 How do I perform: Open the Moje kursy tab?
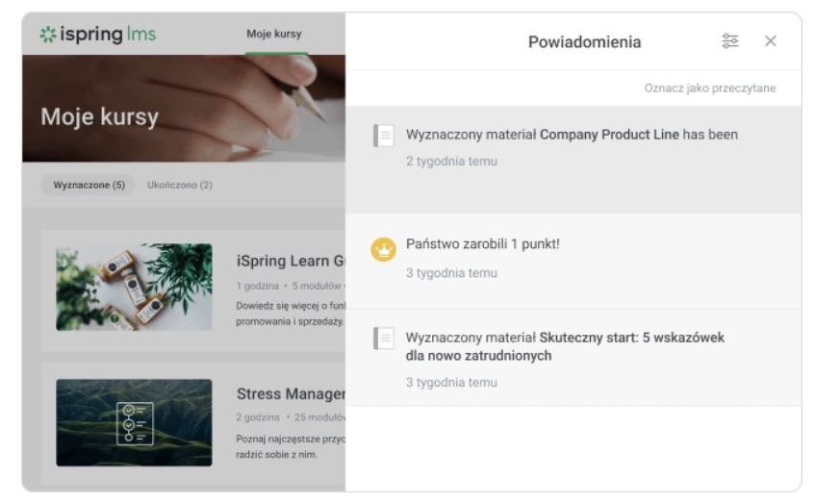(273, 35)
